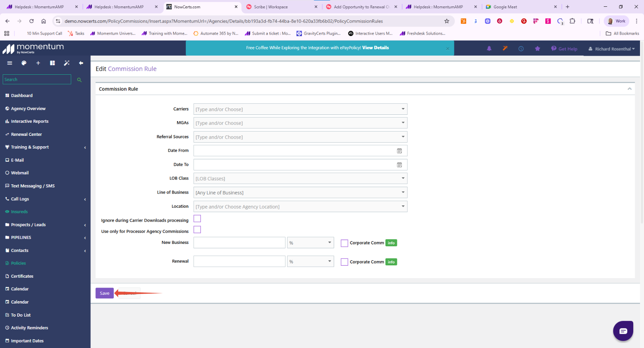Enable Ignore during Carrier Downloads processing checkbox
This screenshot has height=348, width=644.
pyautogui.click(x=197, y=218)
